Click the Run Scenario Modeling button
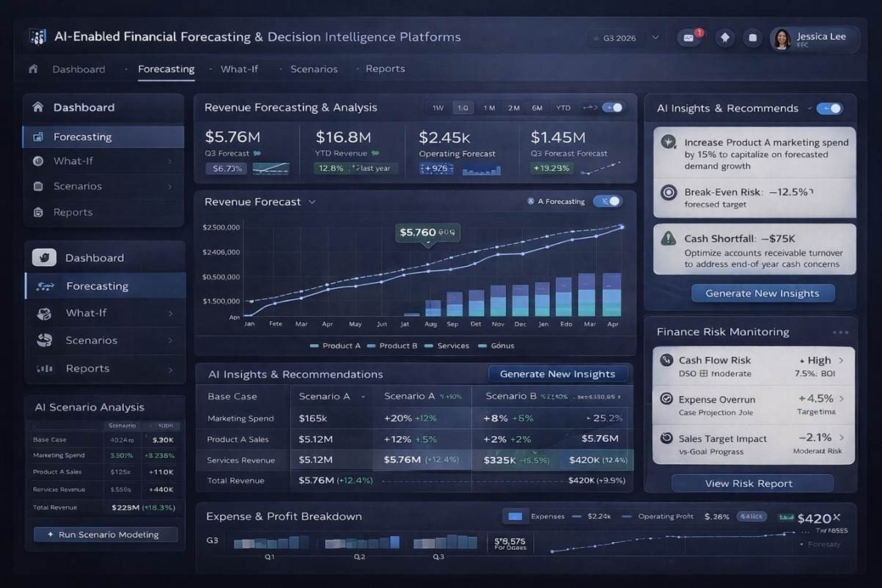This screenshot has width=882, height=588. (x=106, y=534)
